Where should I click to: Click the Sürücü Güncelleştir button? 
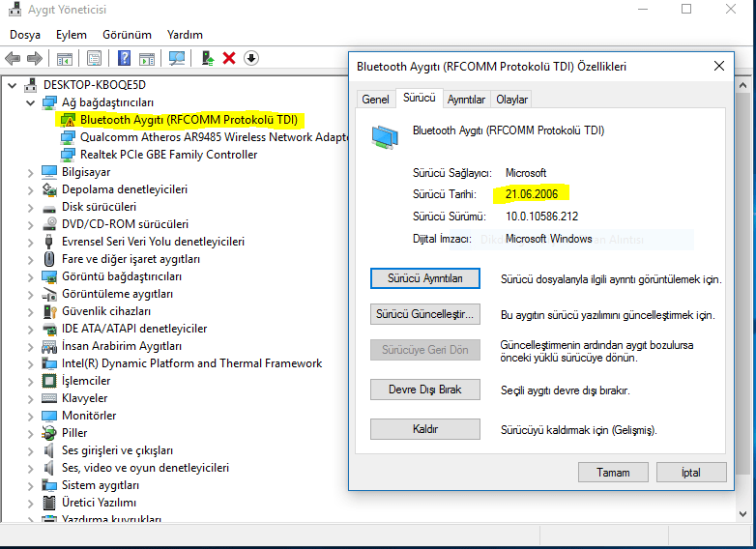click(424, 314)
